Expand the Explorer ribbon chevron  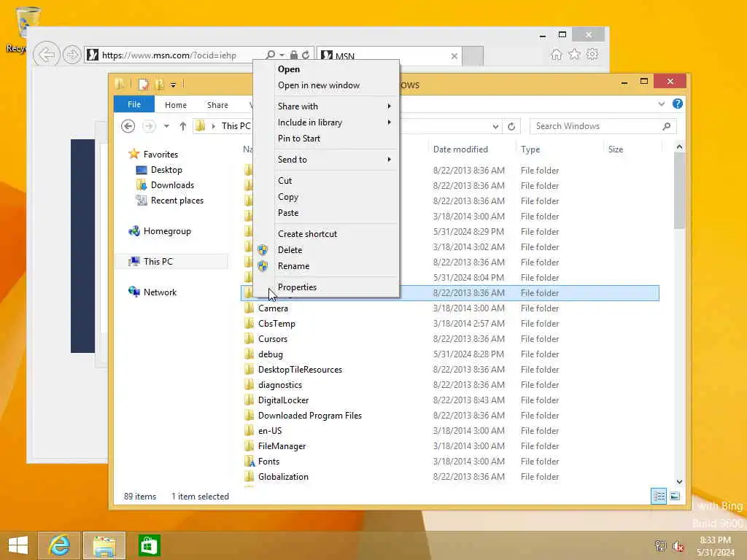(x=661, y=104)
